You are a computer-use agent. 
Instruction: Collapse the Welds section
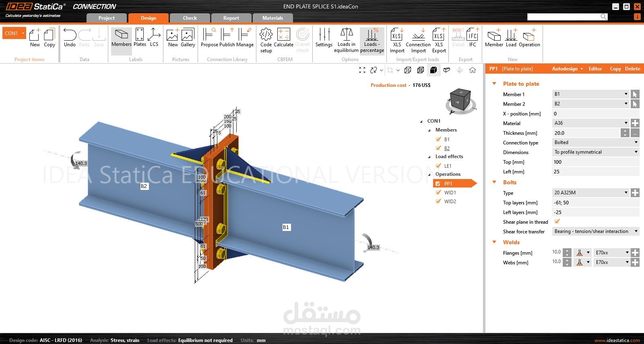tap(494, 242)
